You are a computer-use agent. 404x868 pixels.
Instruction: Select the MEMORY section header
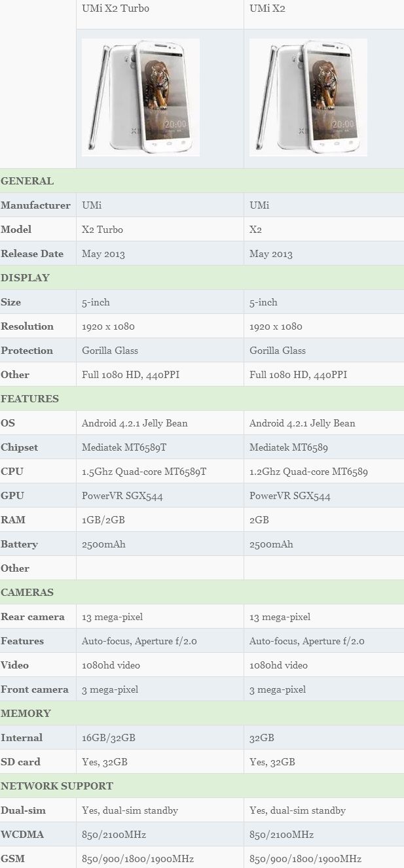point(26,714)
